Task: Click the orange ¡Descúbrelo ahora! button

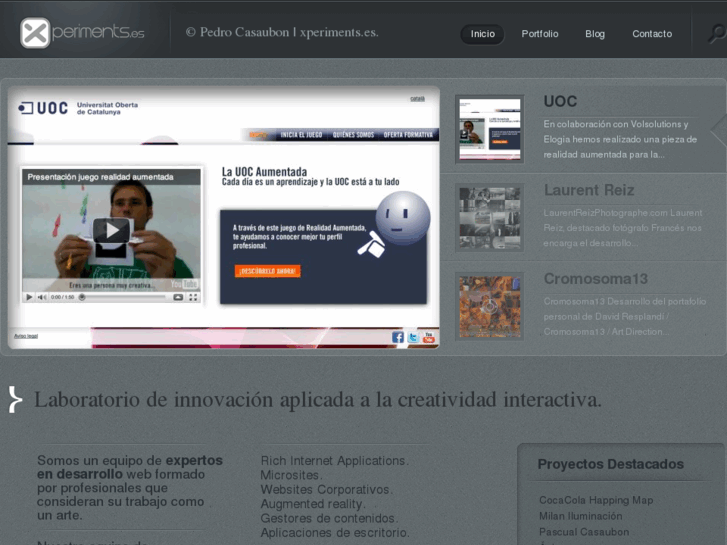Action: (268, 271)
